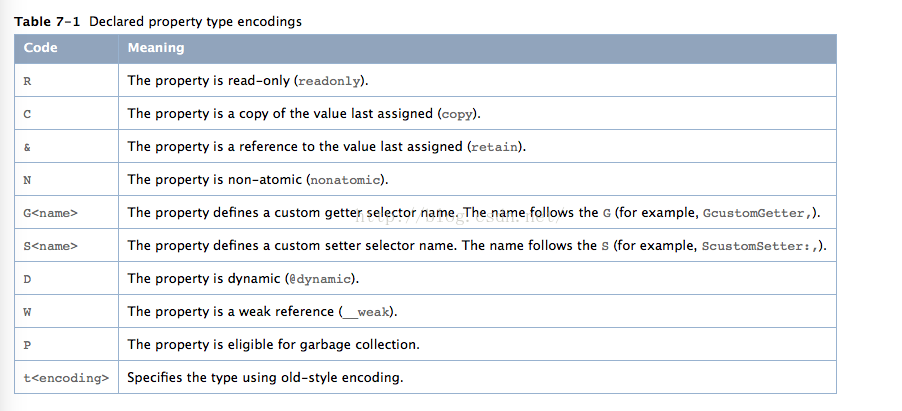Click the R code cell

tap(27, 81)
